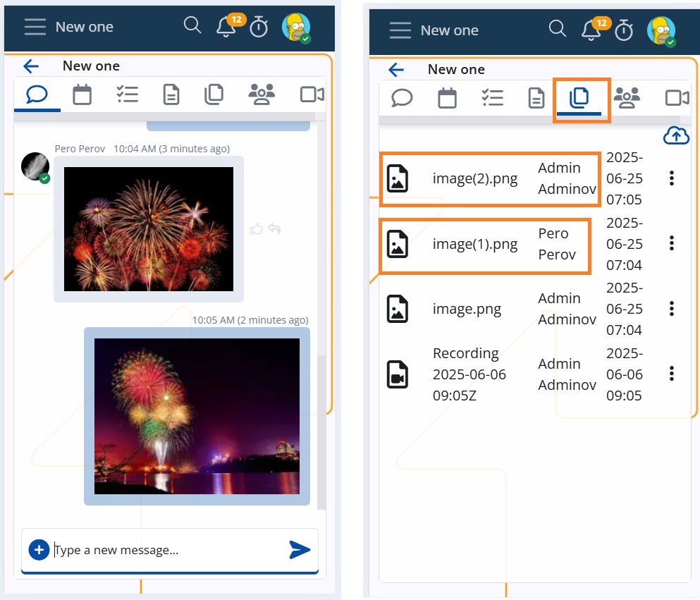This screenshot has width=700, height=600.
Task: Select video camera tab in left screen
Action: (312, 94)
